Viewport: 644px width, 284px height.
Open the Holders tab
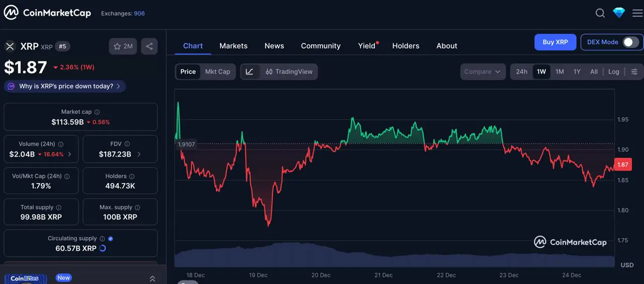[x=406, y=46]
